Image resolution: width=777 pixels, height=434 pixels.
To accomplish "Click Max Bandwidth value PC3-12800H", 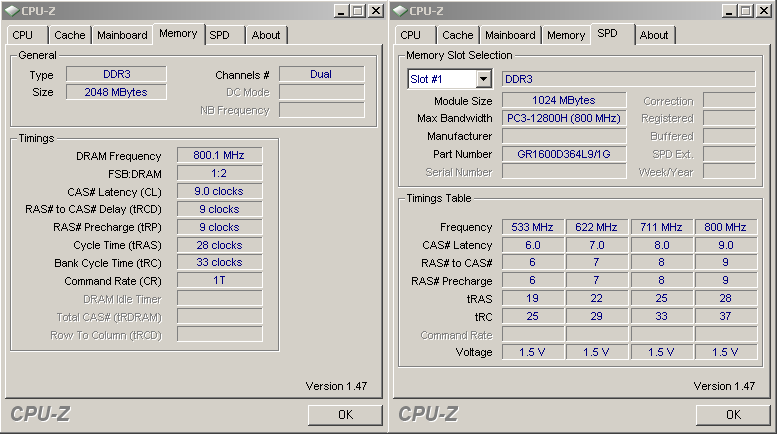I will (x=564, y=118).
